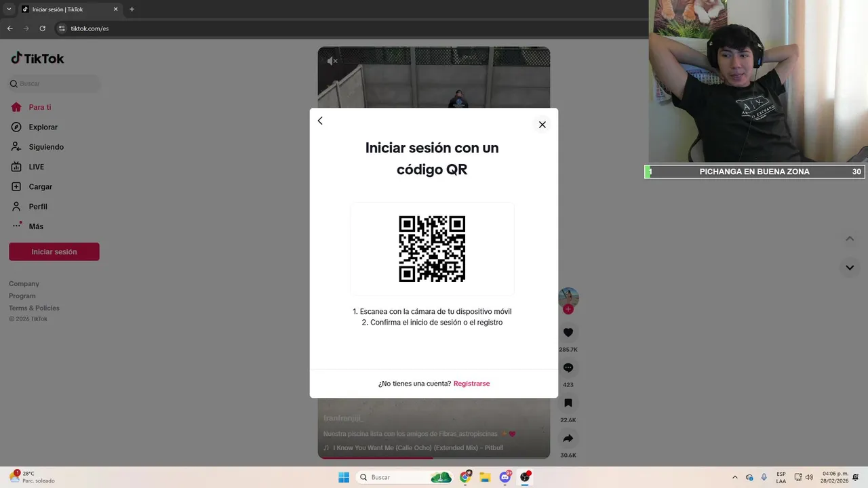Open the clock showing 04:06 p.m.

[x=835, y=477]
